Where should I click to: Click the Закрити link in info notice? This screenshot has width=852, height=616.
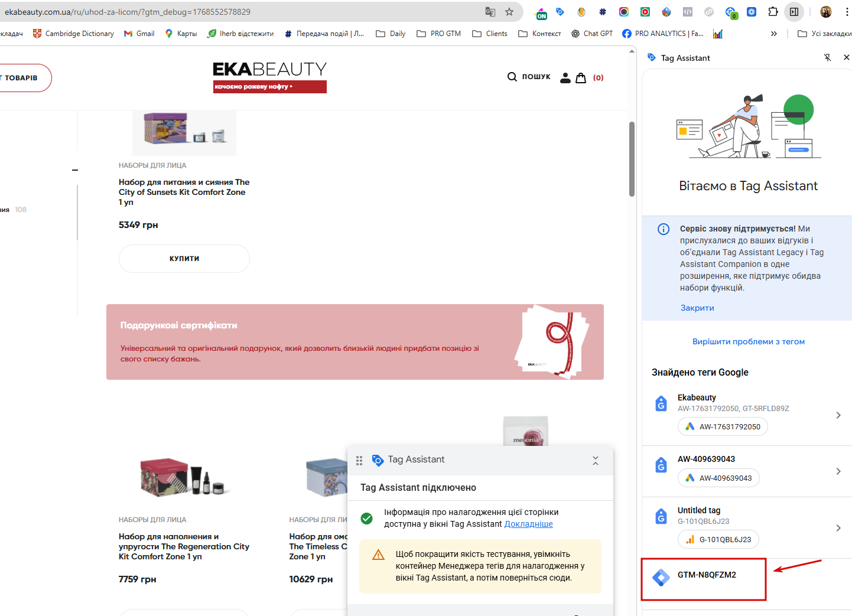697,308
